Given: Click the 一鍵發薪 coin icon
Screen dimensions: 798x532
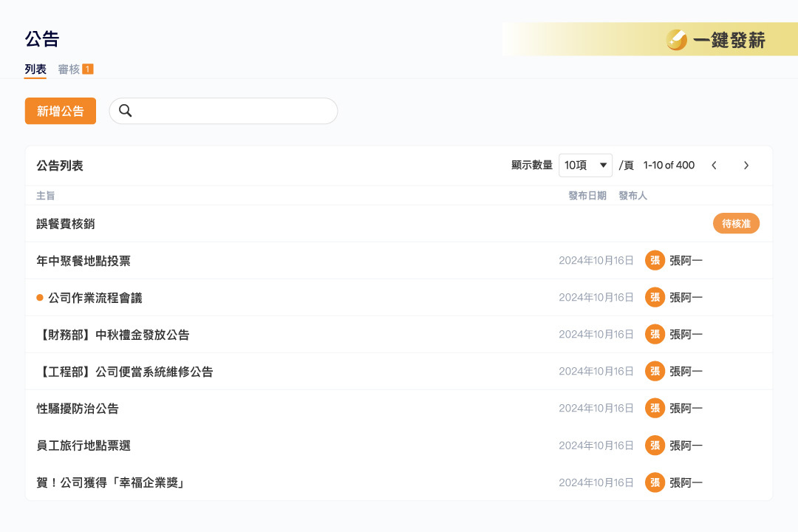Looking at the screenshot, I should [676, 40].
